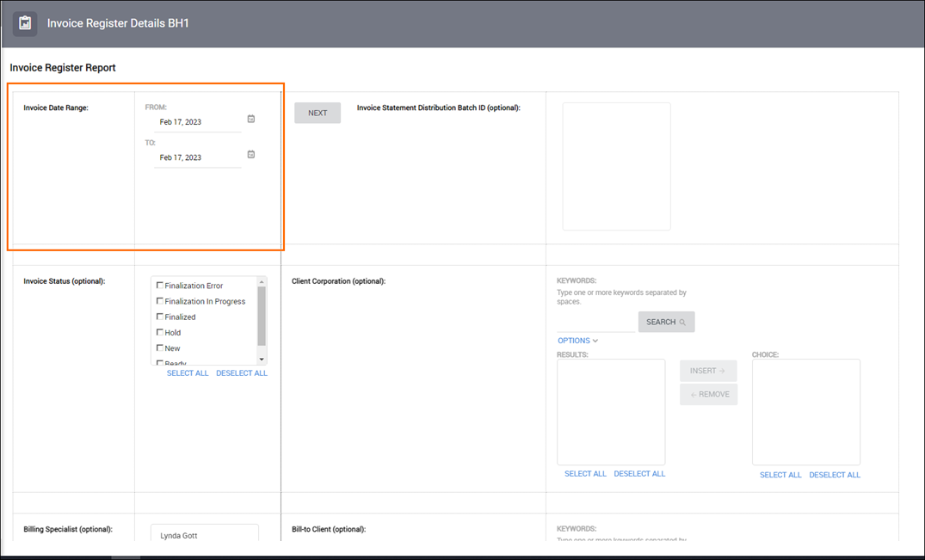925x560 pixels.
Task: Click SELECT ALL under the RESULTS box
Action: 585,474
